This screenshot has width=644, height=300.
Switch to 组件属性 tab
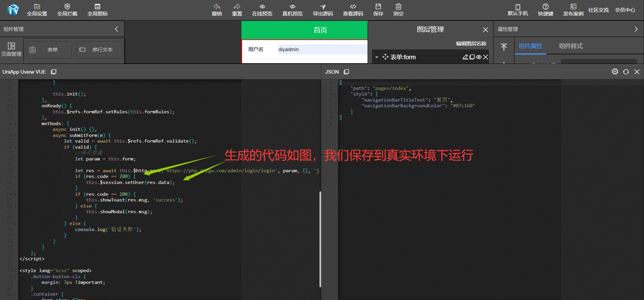click(530, 46)
